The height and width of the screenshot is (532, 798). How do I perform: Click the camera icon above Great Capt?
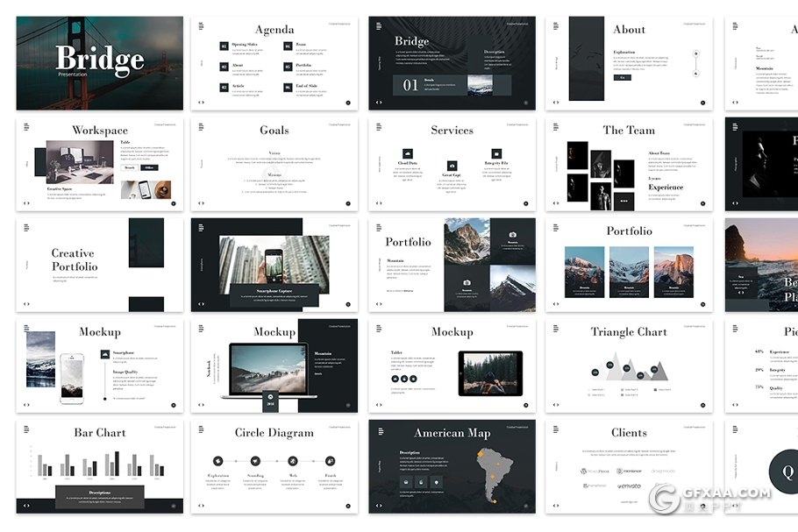pyautogui.click(x=452, y=165)
